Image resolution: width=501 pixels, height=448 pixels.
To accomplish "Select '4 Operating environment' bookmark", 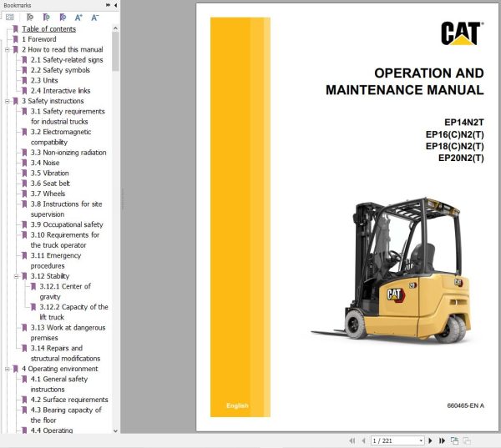I will pos(60,369).
